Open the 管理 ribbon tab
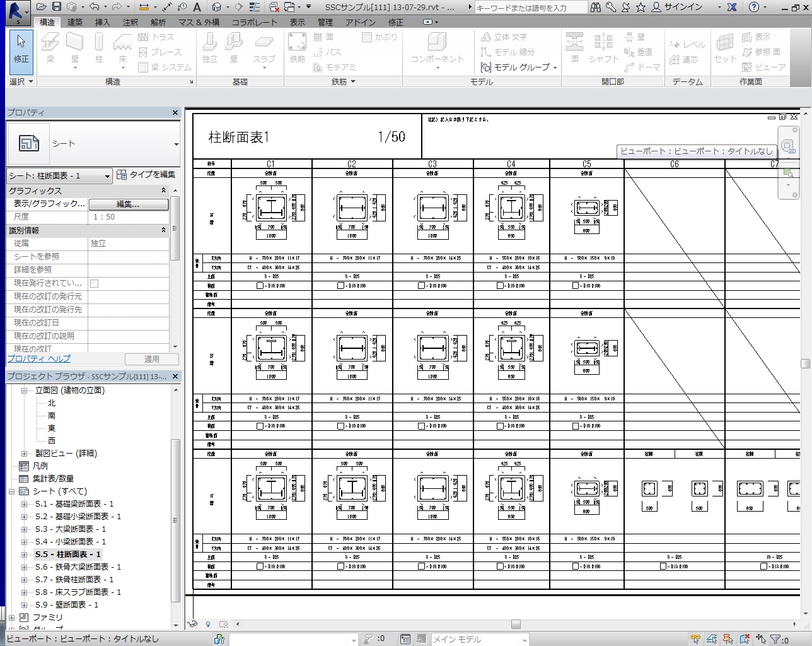The width and height of the screenshot is (812, 646). (x=325, y=21)
